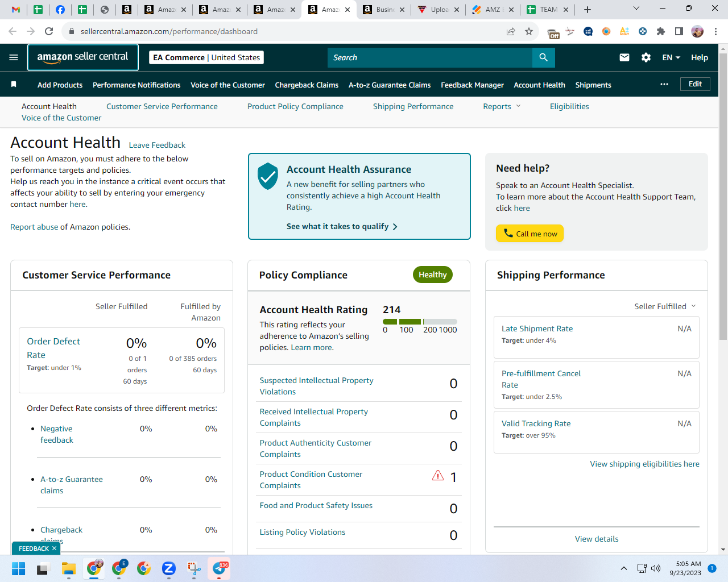
Task: Open the Seller Fulfilled dropdown in Shipping Performance
Action: tap(665, 306)
